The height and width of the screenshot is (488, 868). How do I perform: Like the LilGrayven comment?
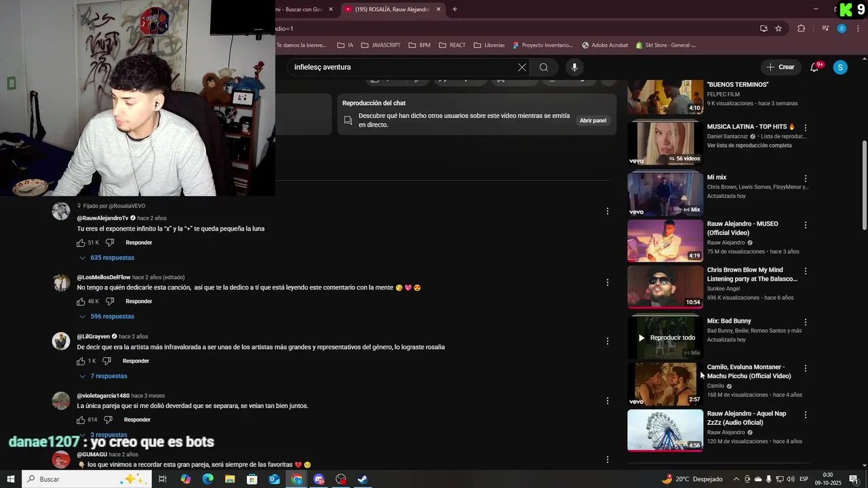(x=81, y=361)
